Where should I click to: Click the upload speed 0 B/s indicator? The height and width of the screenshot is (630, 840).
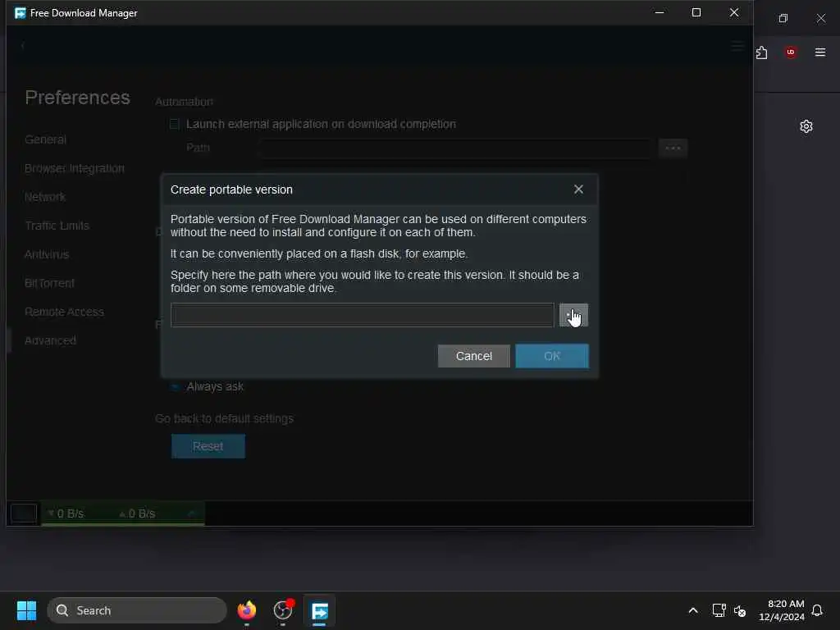click(x=137, y=514)
